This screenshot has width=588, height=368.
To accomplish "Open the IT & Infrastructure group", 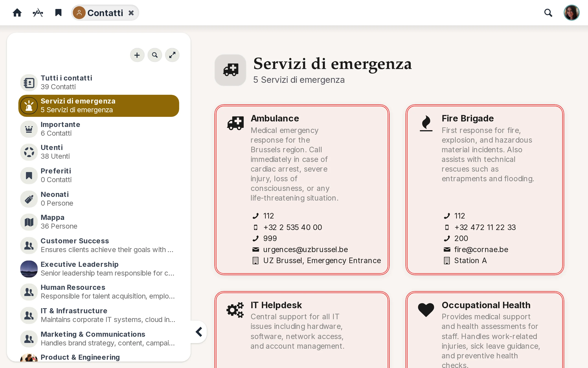I will (x=99, y=315).
